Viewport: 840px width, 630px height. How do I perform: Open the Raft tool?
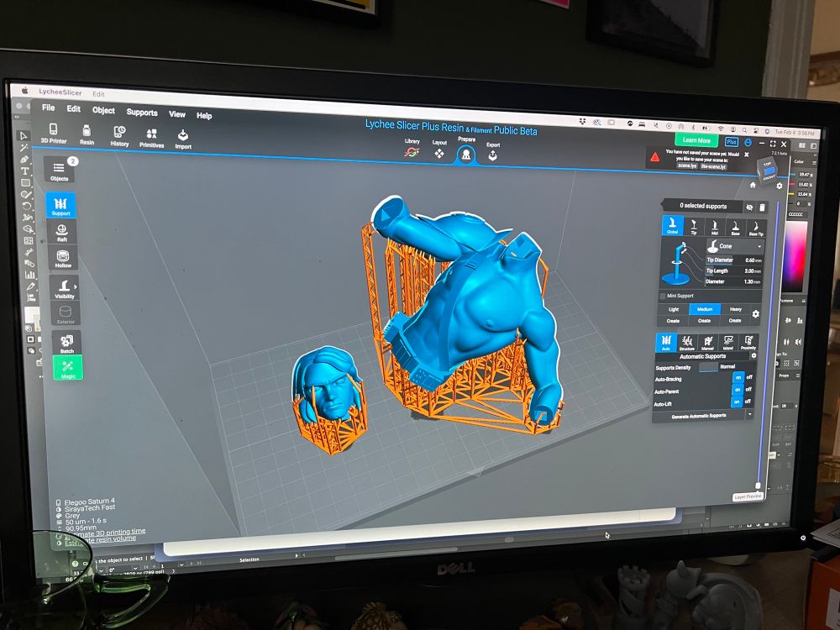[x=62, y=233]
